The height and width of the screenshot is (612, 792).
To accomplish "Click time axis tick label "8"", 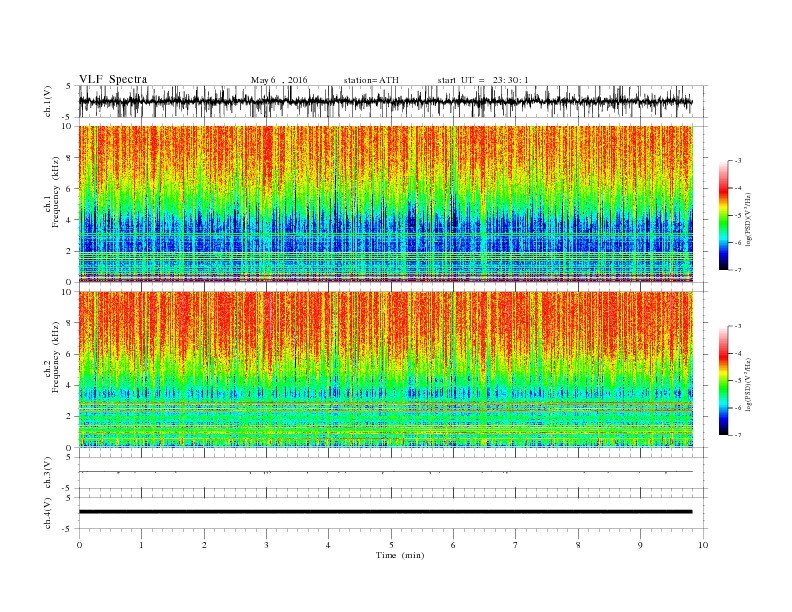I will 578,545.
